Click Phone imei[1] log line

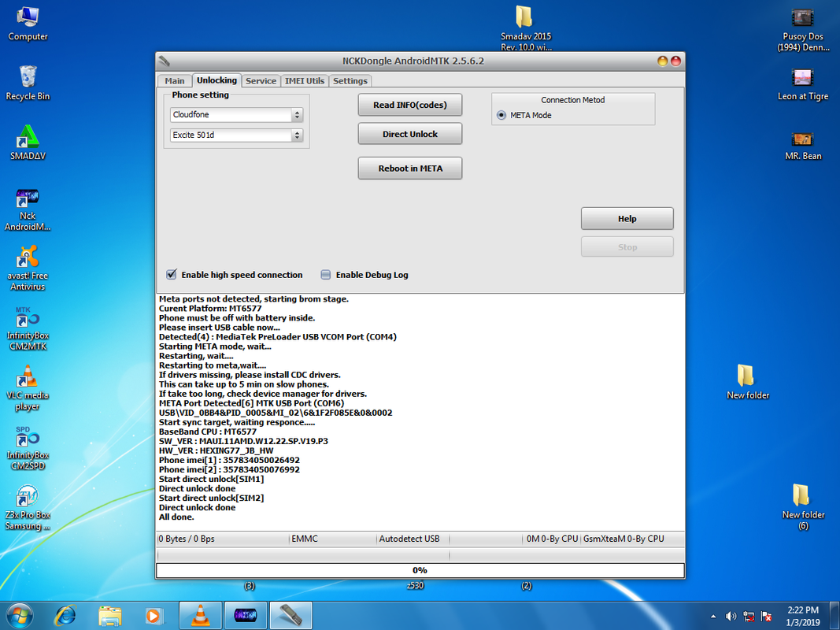tap(229, 460)
